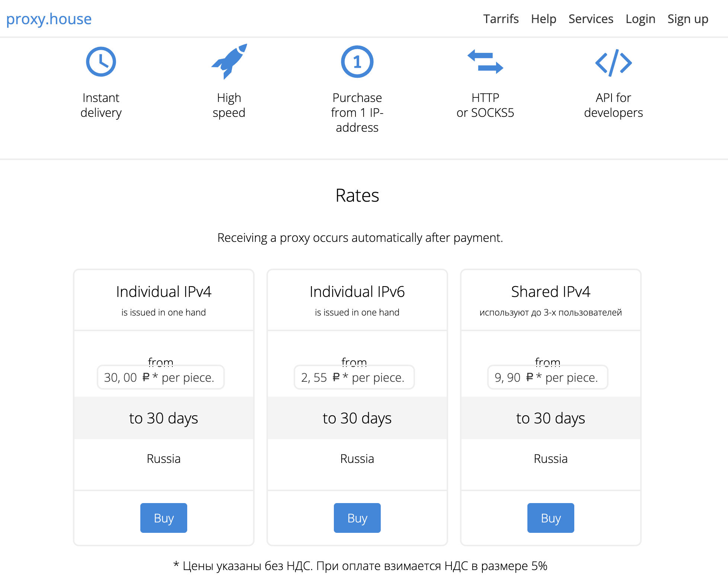Click 'is issued in one hand' under IPv4

point(164,312)
